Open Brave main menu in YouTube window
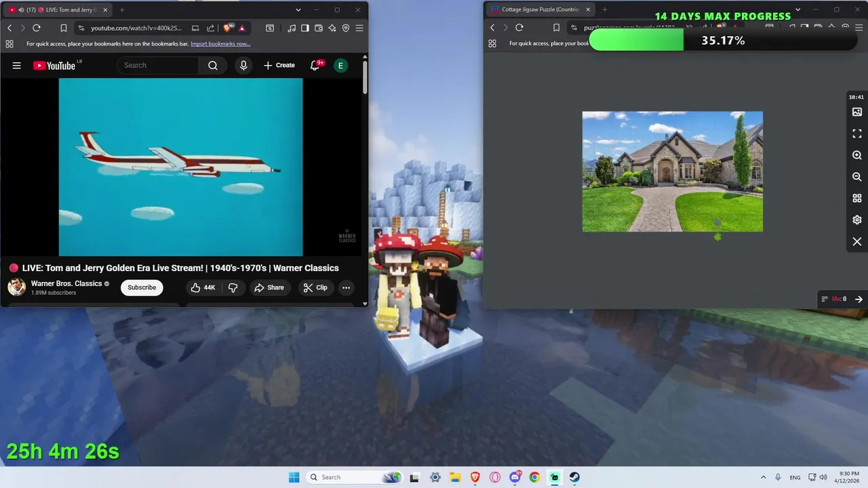868x488 pixels. (359, 28)
